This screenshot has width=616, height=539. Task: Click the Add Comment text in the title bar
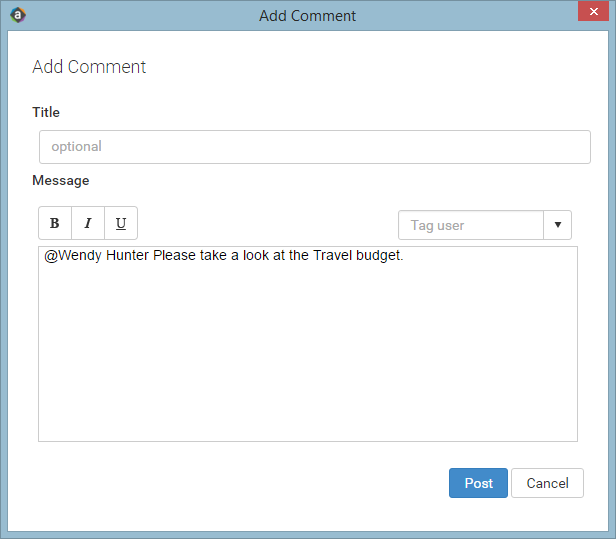tap(308, 16)
